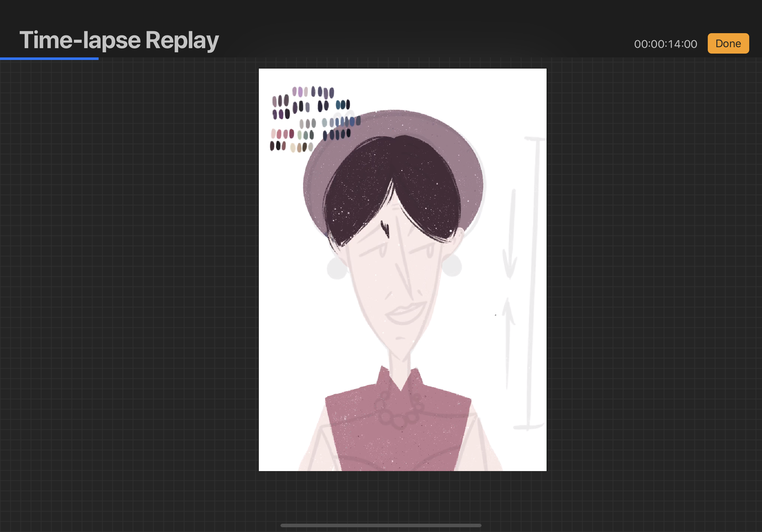Image resolution: width=762 pixels, height=532 pixels.
Task: Click the artwork canvas preview
Action: (x=403, y=270)
